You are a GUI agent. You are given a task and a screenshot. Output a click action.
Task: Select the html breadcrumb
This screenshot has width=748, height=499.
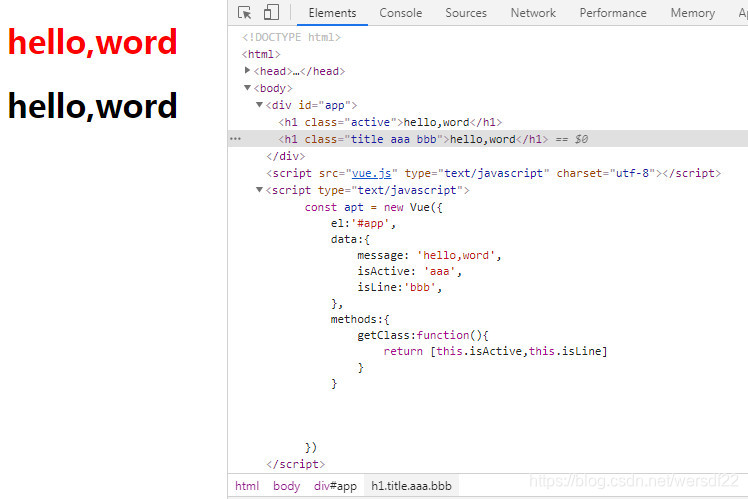pyautogui.click(x=247, y=486)
